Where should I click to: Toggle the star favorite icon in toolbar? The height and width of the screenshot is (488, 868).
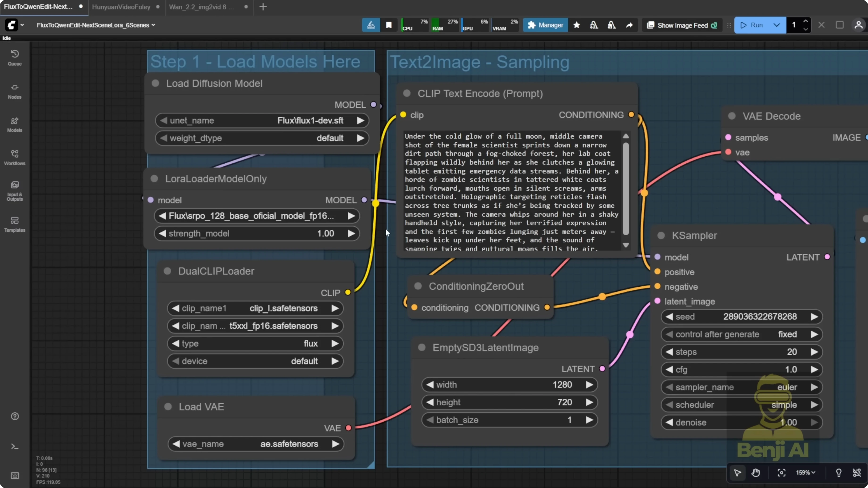[576, 25]
